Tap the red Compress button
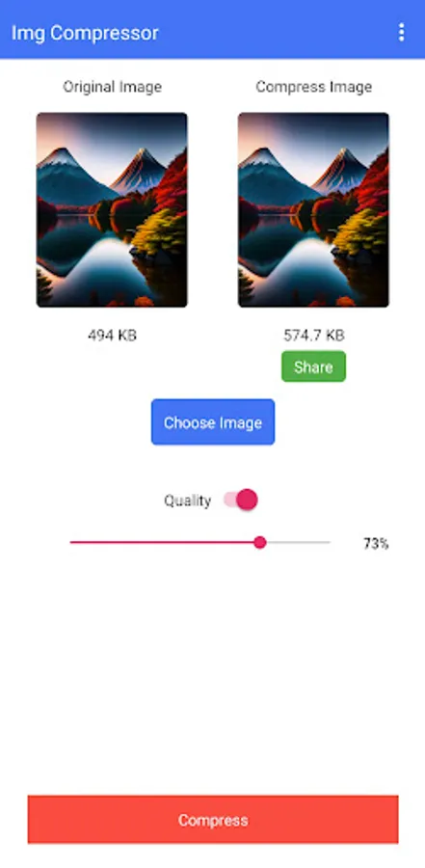This screenshot has height=868, width=425. (213, 820)
